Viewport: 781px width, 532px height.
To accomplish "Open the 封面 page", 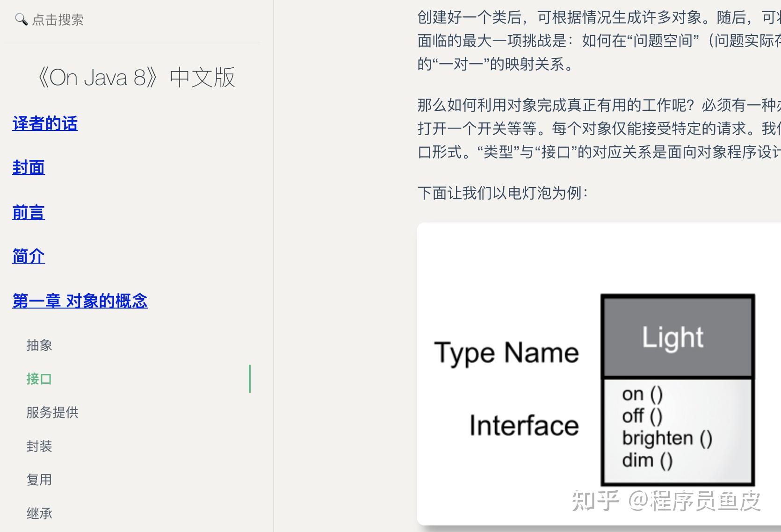I will (28, 167).
